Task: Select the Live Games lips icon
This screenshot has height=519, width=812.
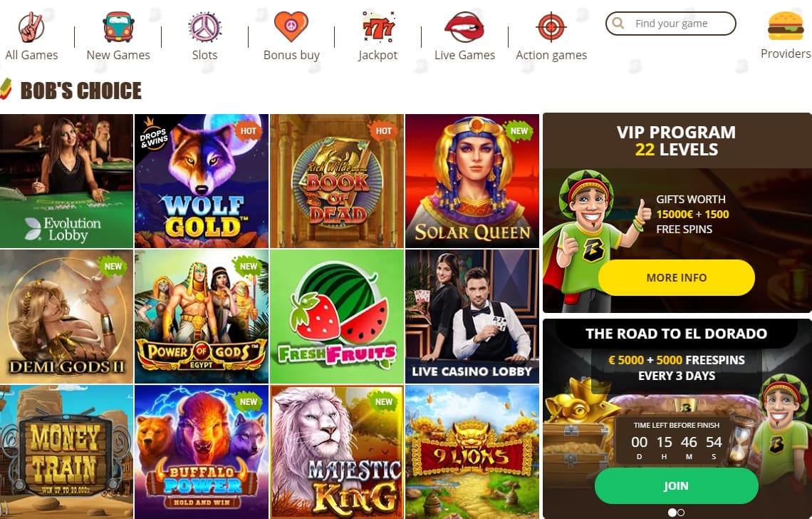Action: [x=464, y=27]
